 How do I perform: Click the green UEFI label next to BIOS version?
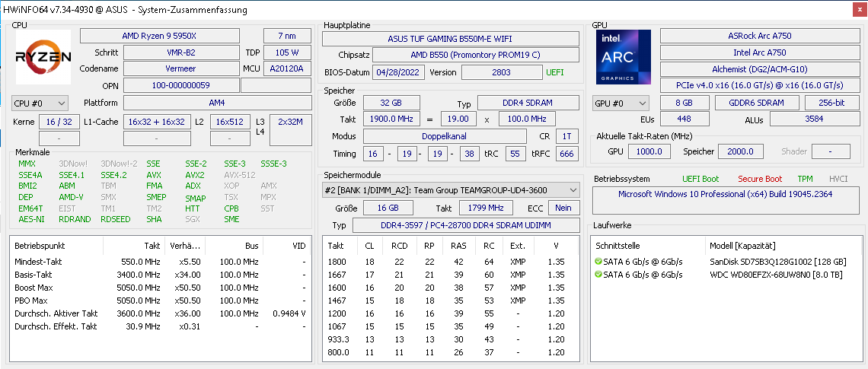click(x=555, y=72)
